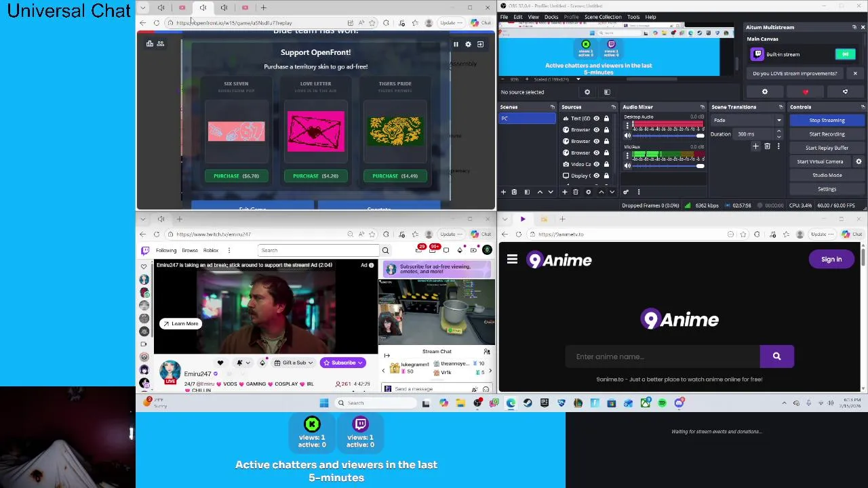The height and width of the screenshot is (488, 868).
Task: Click Stop Streaming in OBS controls
Action: coord(827,121)
